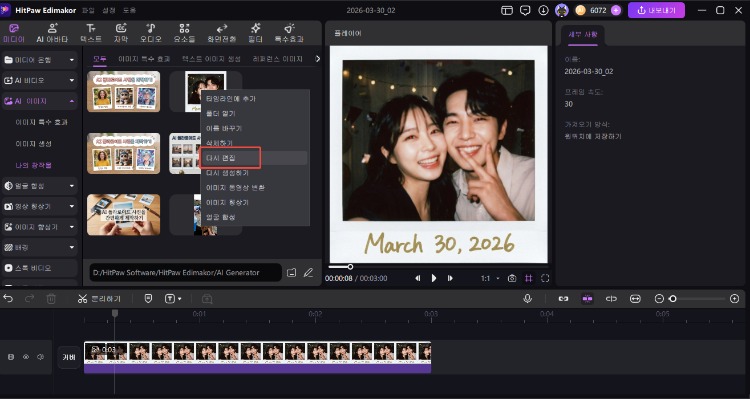
Task: Choose 타임라인에 추가 from context menu
Action: pos(231,99)
